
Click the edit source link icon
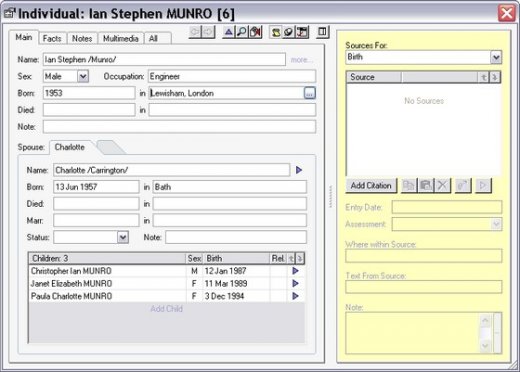[463, 185]
